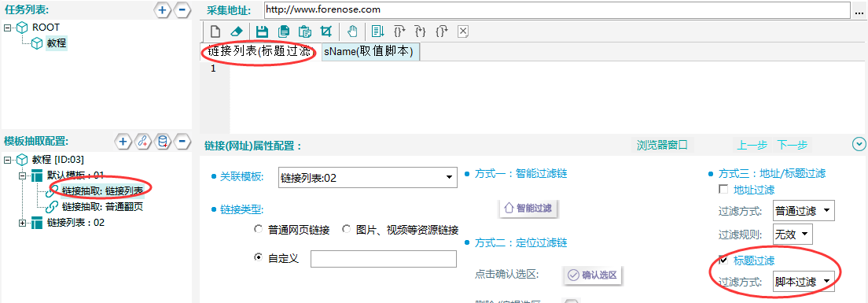Click the X page icon in script toolbar
Screen dimensions: 868x303
(x=463, y=31)
